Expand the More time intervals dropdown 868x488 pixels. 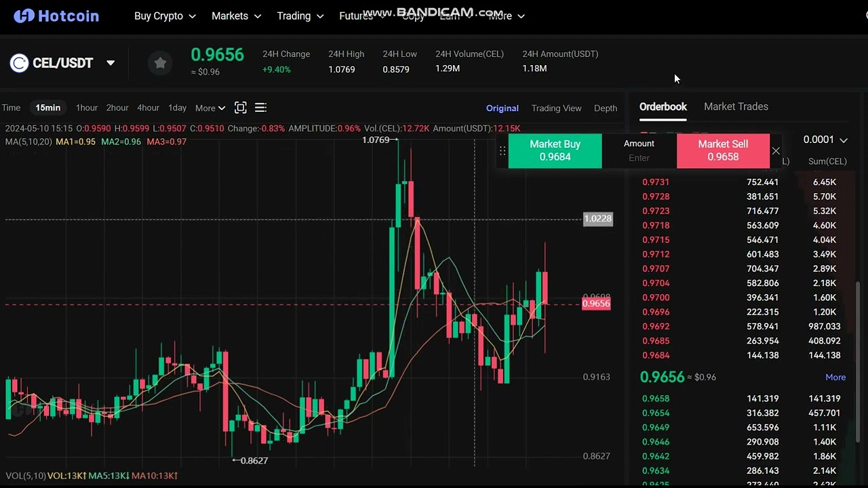(210, 108)
